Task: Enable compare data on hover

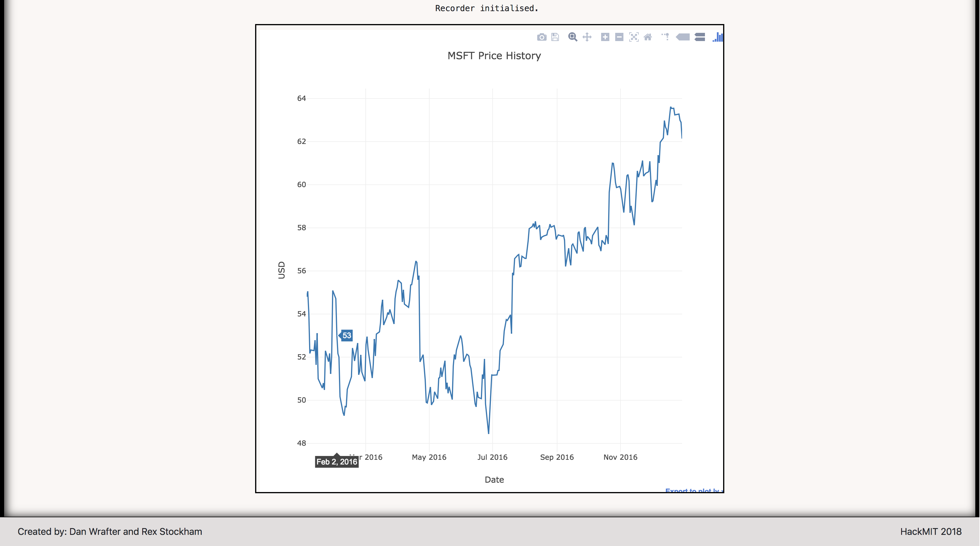Action: (x=700, y=37)
